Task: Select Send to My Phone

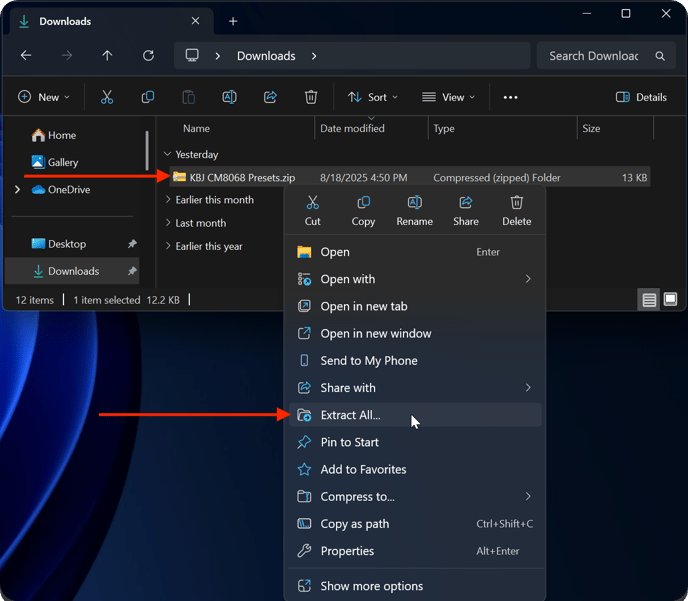Action: click(x=415, y=361)
